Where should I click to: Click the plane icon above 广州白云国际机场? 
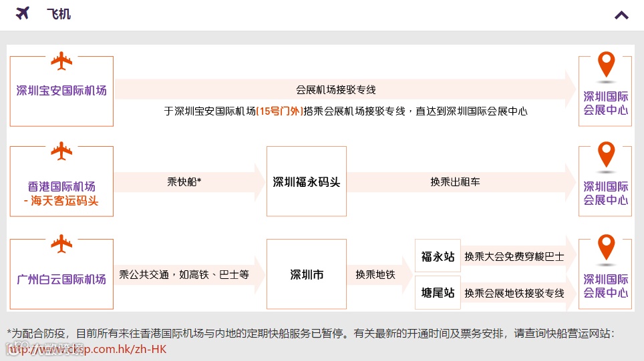pos(61,244)
